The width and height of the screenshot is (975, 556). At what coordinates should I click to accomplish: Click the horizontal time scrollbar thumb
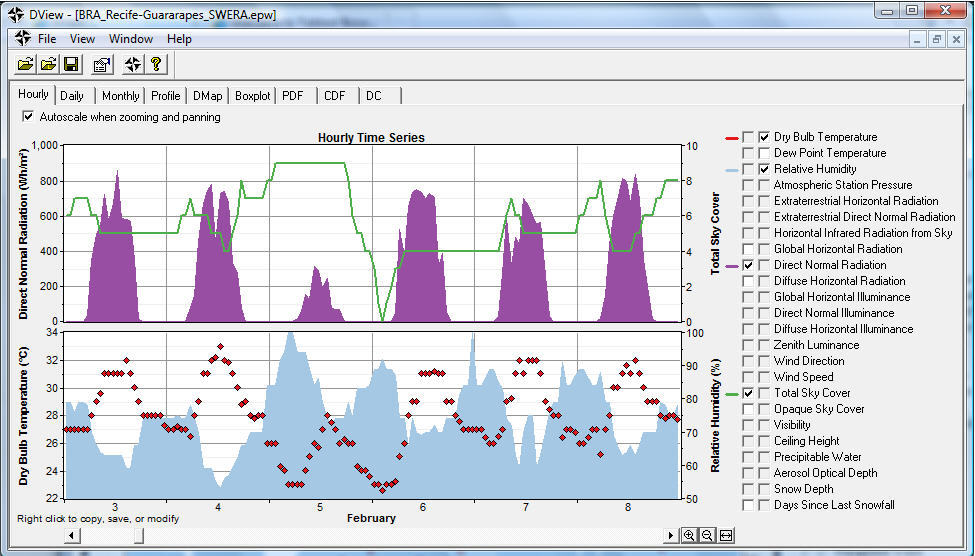pyautogui.click(x=139, y=535)
